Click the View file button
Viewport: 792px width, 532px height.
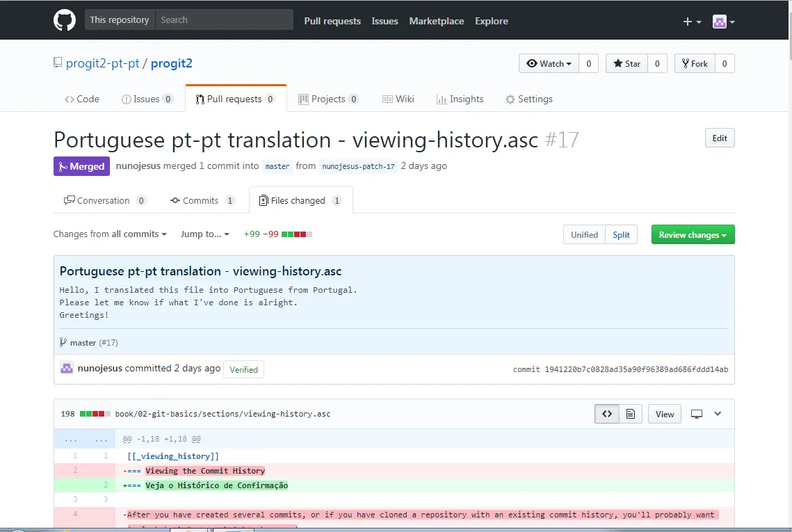(664, 414)
